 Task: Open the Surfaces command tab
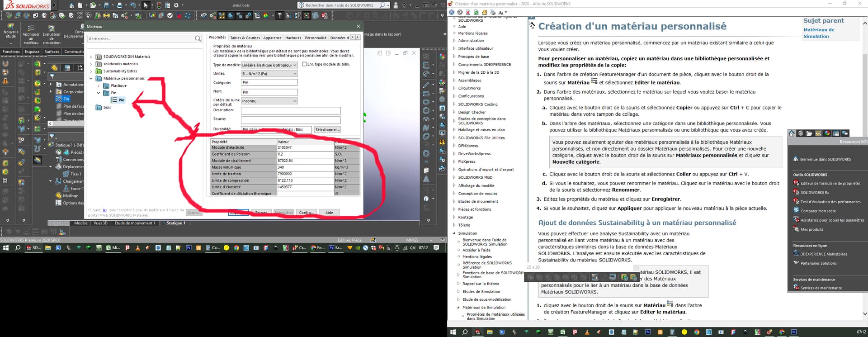point(52,52)
